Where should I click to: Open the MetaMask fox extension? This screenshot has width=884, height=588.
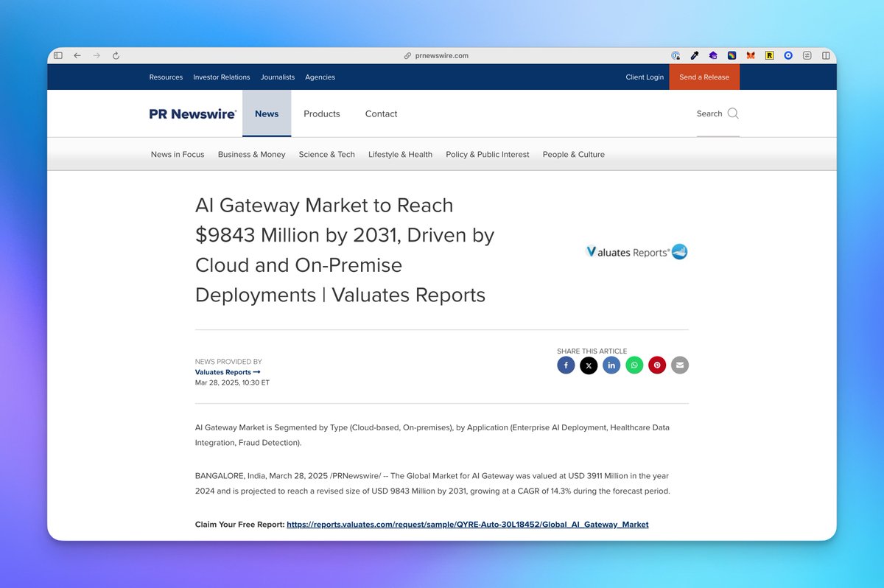(751, 55)
